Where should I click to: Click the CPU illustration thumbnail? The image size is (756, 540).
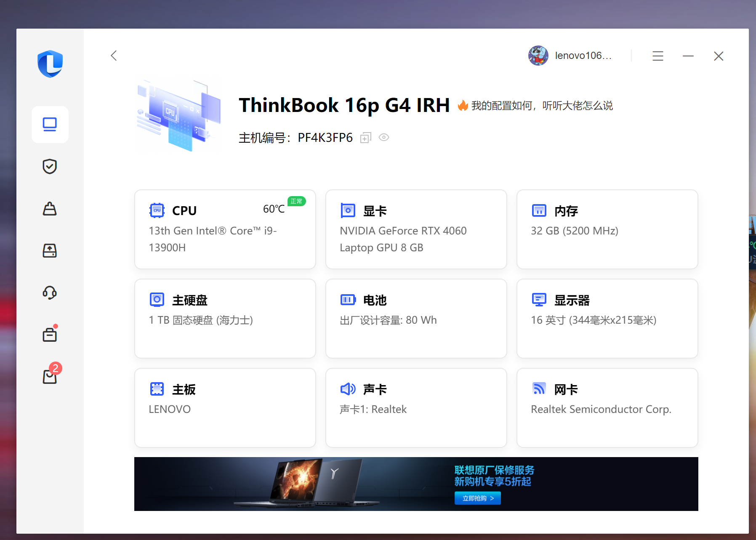click(179, 116)
